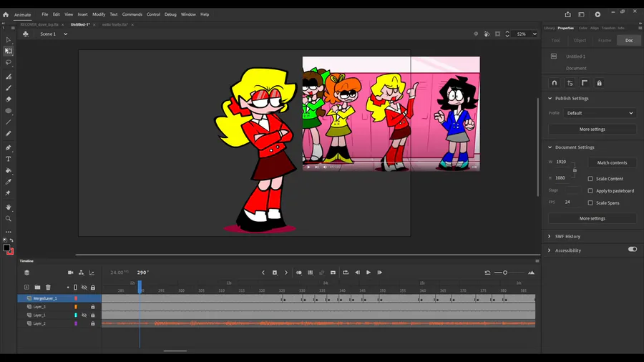The height and width of the screenshot is (362, 644).
Task: Expand the SWF History section
Action: point(550,236)
